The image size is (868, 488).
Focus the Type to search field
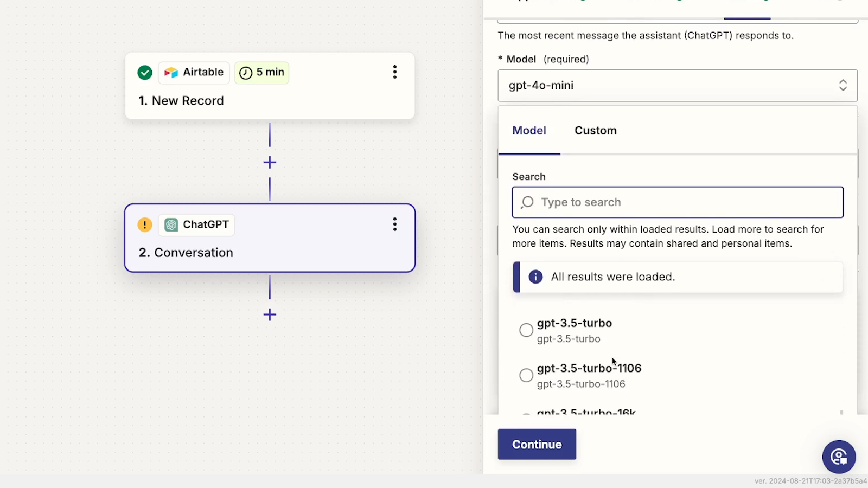[x=678, y=202]
